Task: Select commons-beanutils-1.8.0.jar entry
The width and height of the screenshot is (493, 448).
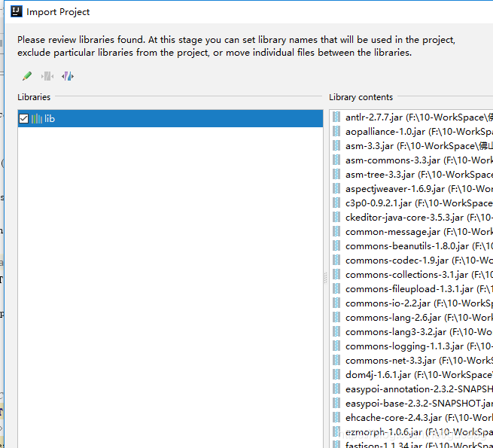Action: point(412,246)
